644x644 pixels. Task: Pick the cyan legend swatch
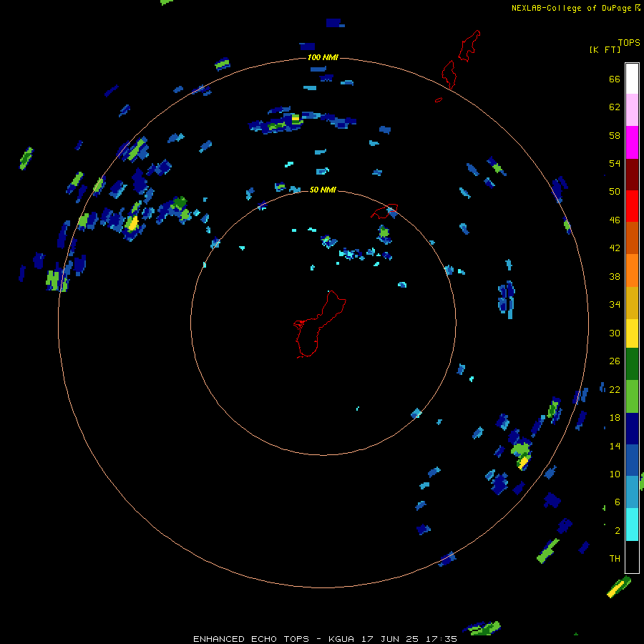coord(632,525)
